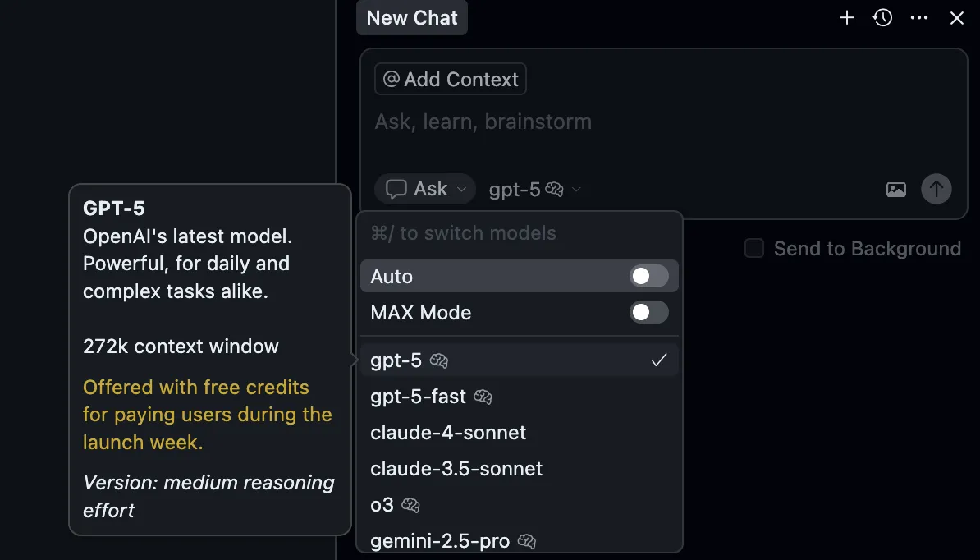Expand the gpt-5 model selector
980x560 pixels.
[x=534, y=190]
